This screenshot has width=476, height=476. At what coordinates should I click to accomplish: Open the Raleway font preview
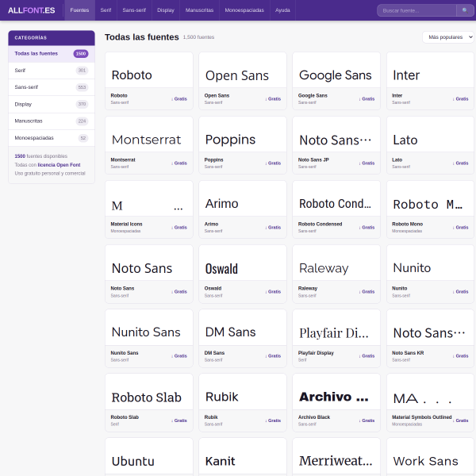[336, 263]
